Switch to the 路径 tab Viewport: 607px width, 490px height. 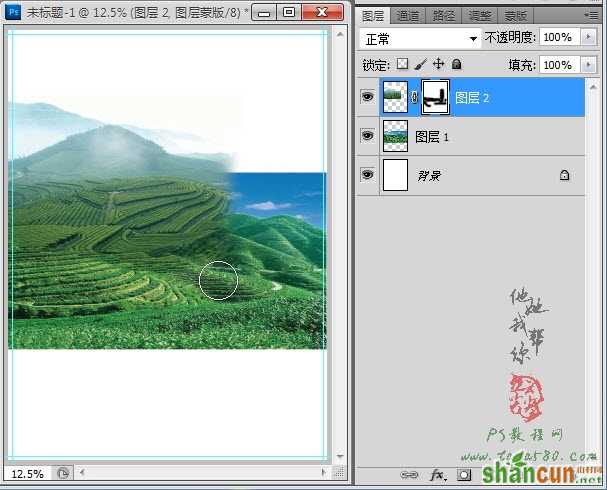click(444, 16)
